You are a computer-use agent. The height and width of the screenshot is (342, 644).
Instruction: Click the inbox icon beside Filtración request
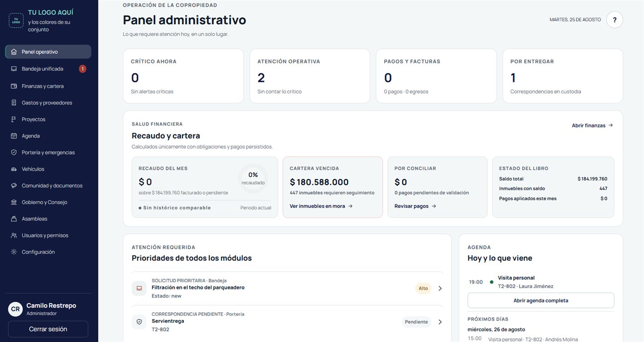(139, 288)
